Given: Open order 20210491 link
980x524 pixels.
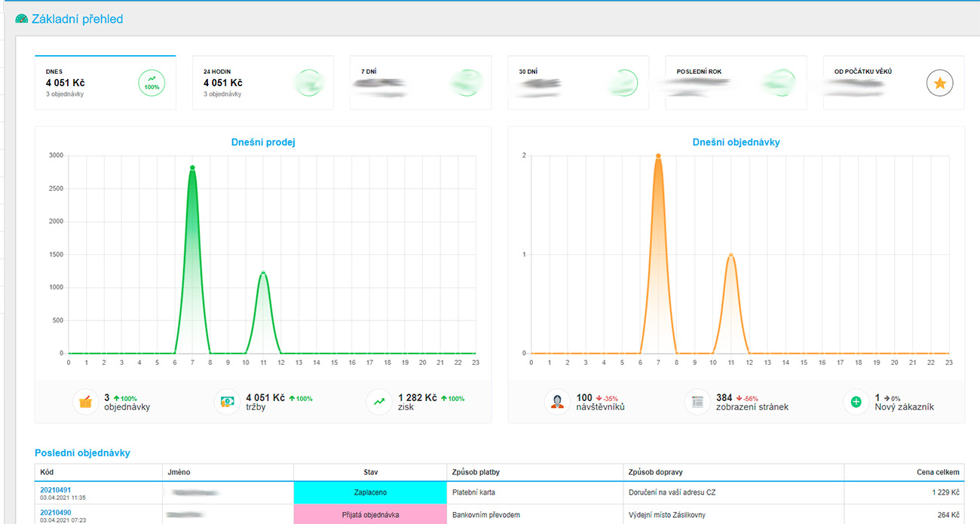Looking at the screenshot, I should [x=55, y=489].
